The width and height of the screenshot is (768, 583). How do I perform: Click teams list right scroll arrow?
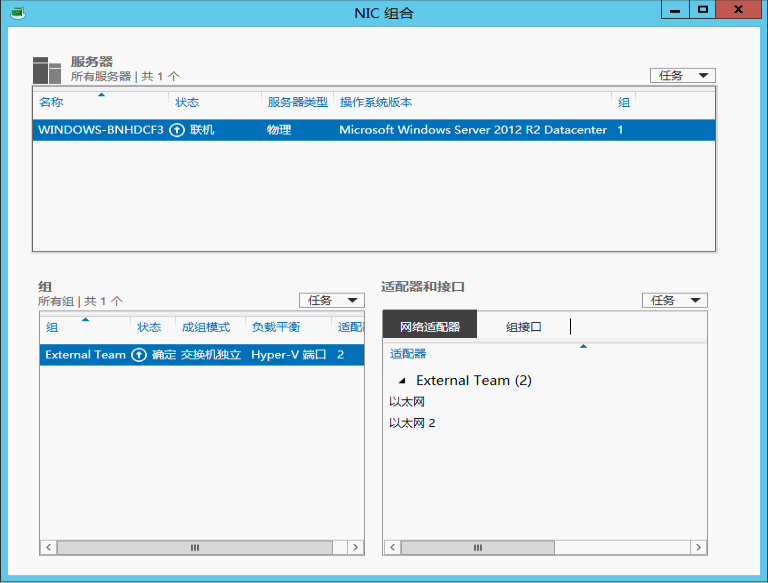356,547
